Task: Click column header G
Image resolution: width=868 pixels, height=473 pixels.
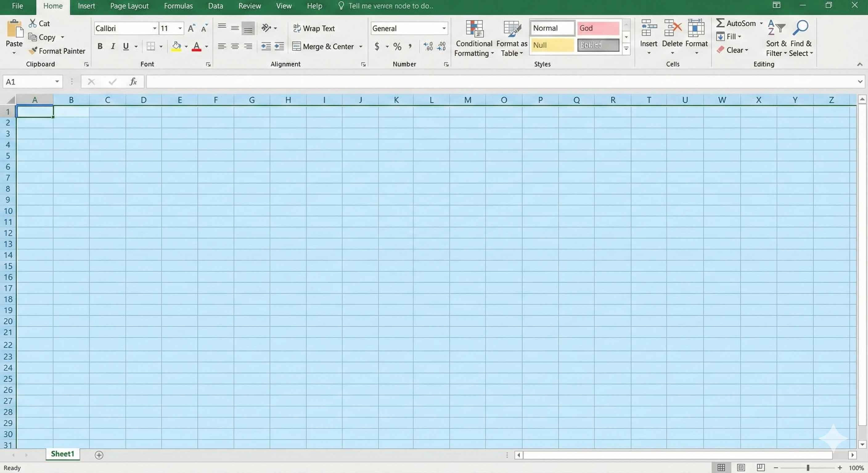Action: point(252,100)
